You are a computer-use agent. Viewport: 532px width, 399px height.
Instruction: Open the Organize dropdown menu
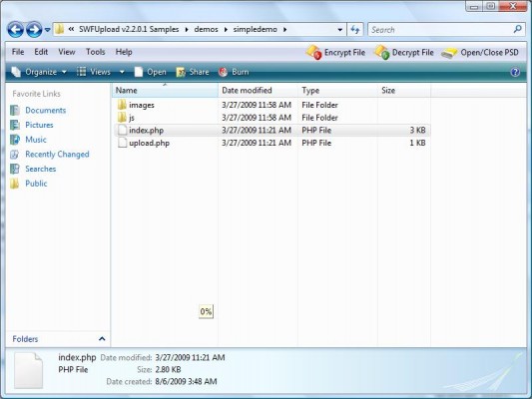[39, 72]
